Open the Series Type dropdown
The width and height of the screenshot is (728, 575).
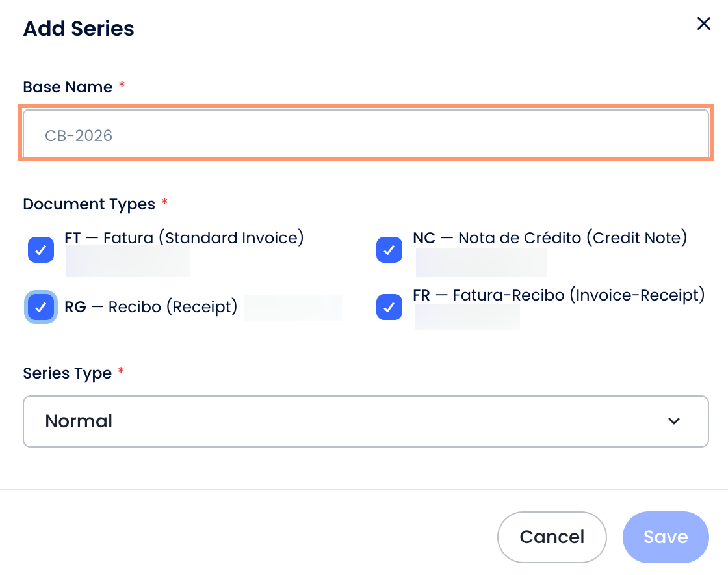(x=365, y=421)
